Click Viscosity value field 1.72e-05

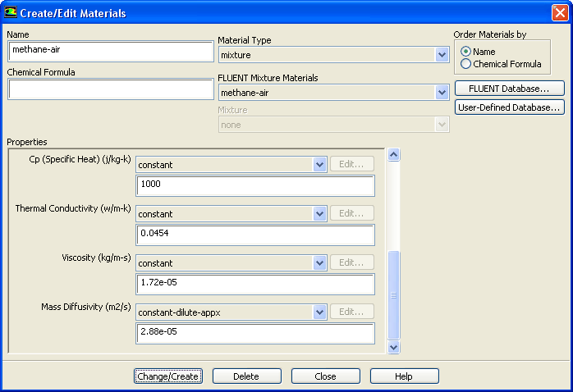coord(255,285)
